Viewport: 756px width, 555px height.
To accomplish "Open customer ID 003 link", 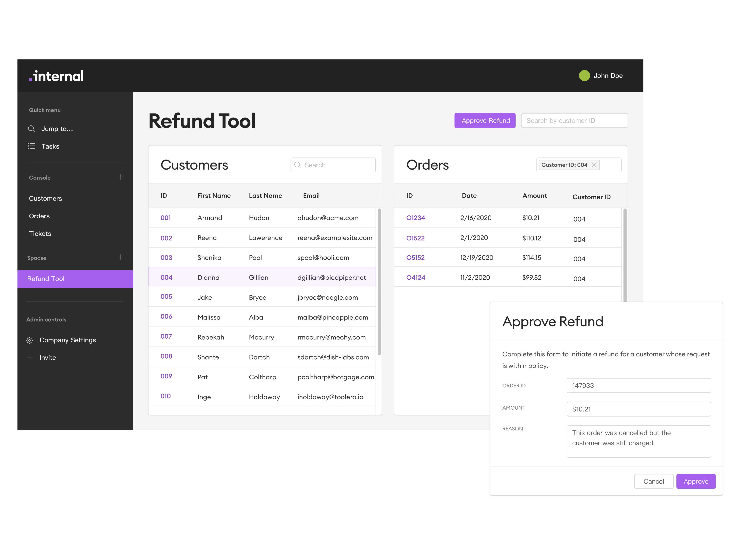I will click(166, 258).
